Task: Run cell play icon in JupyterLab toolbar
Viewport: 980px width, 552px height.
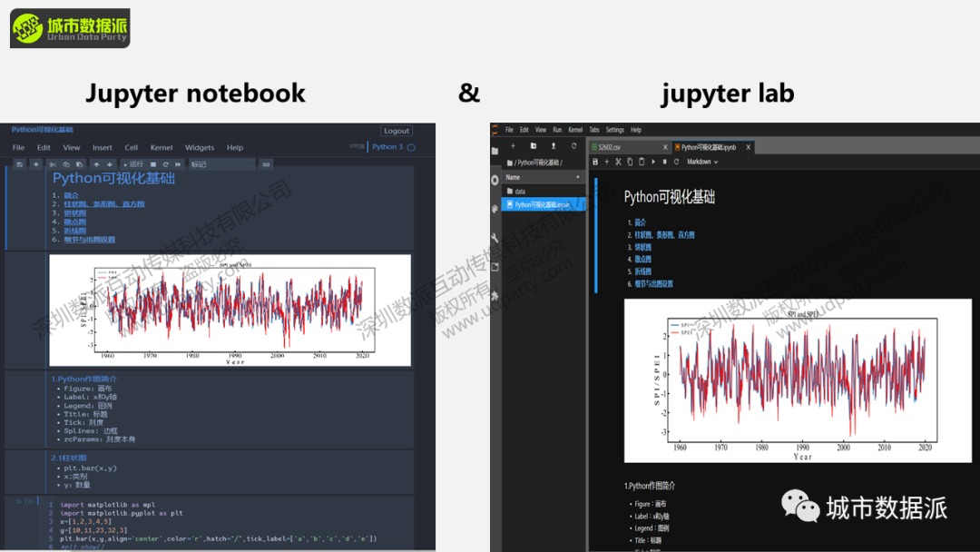Action: 653,162
